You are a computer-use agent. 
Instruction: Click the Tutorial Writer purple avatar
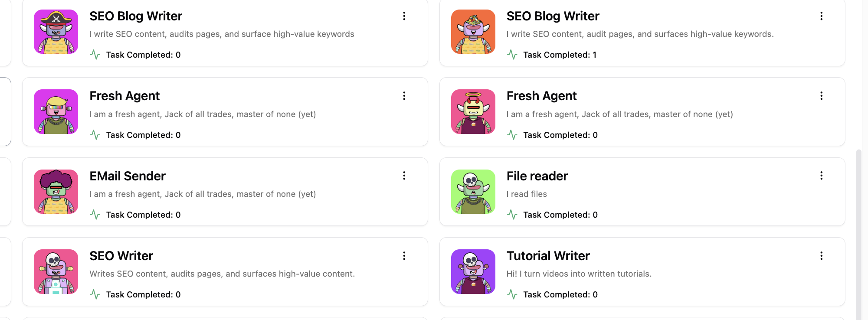tap(473, 271)
